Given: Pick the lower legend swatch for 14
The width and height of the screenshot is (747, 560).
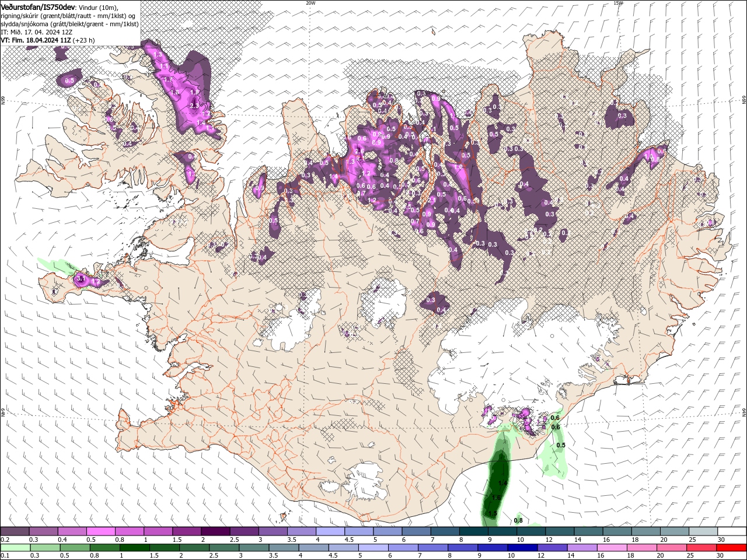Looking at the screenshot, I should [x=582, y=548].
